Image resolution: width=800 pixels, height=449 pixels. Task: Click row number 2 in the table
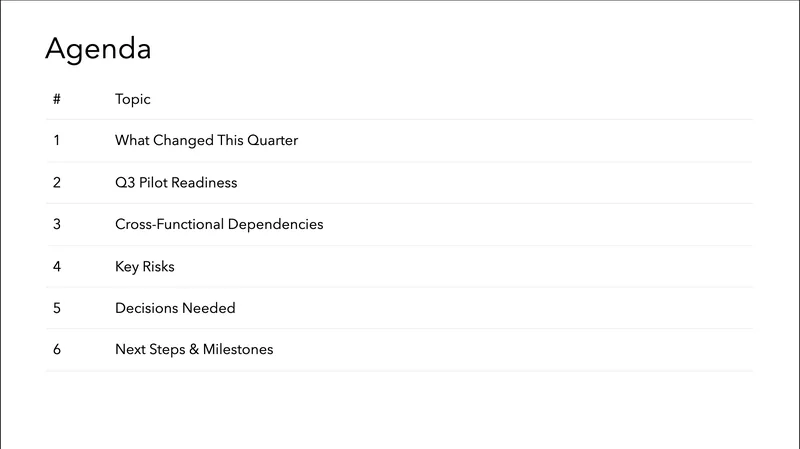(x=57, y=183)
